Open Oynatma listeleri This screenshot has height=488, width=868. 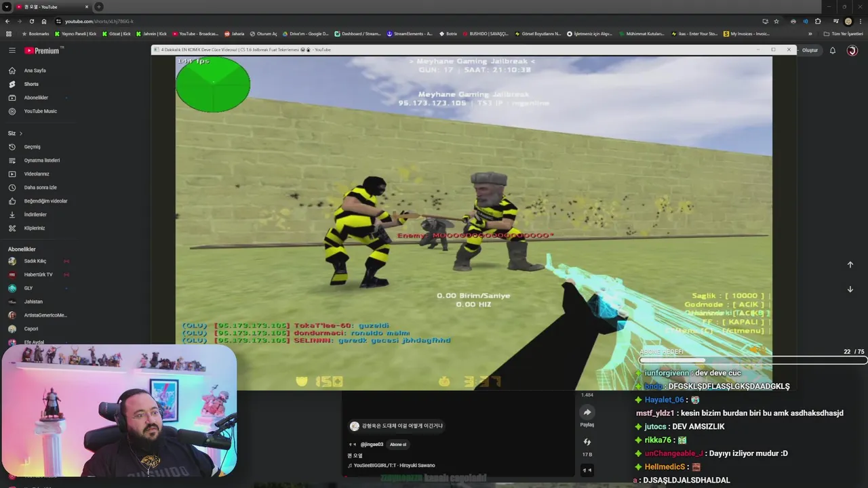(x=42, y=161)
